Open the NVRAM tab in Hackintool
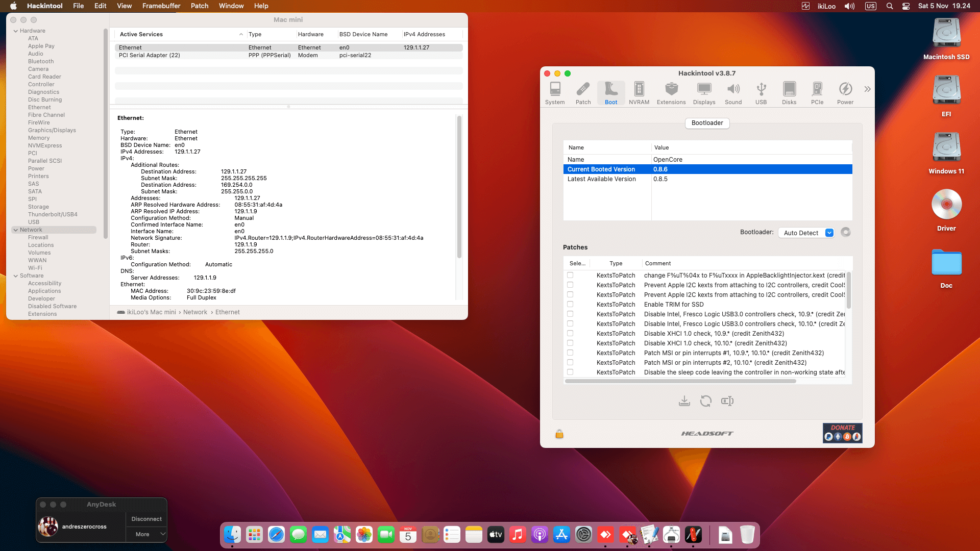 click(639, 93)
